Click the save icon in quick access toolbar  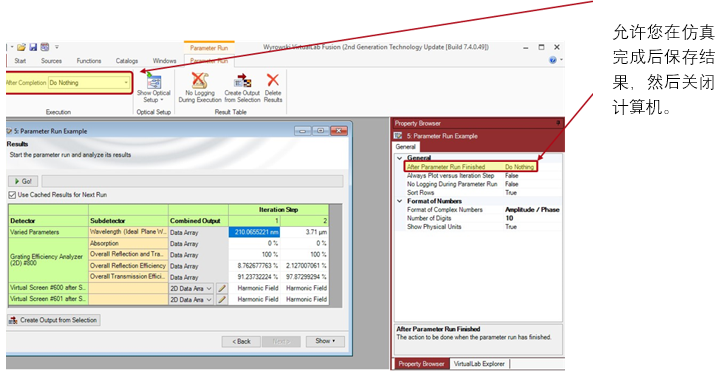pyautogui.click(x=33, y=47)
